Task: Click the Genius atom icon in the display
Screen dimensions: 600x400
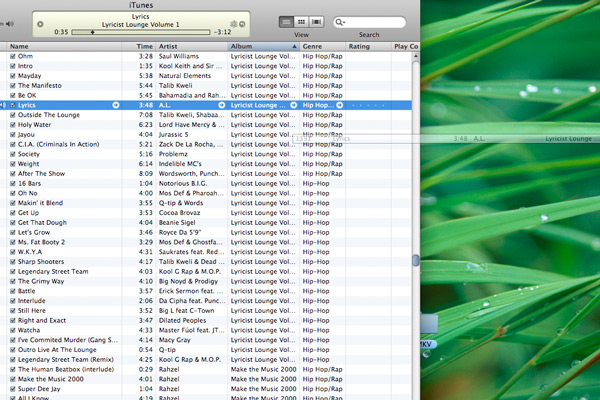Action: click(234, 24)
